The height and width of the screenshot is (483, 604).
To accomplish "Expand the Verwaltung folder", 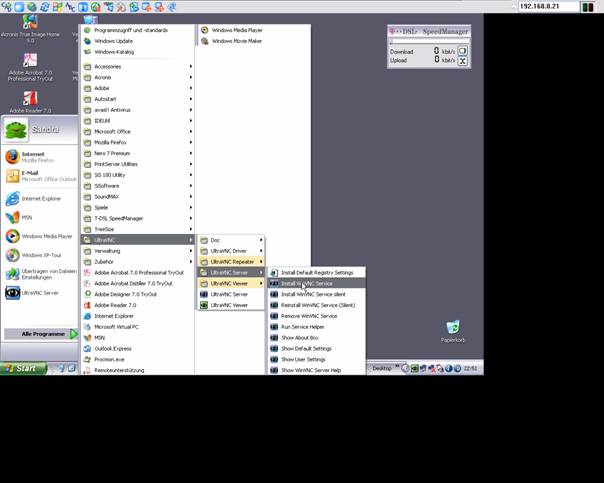I will [x=138, y=251].
